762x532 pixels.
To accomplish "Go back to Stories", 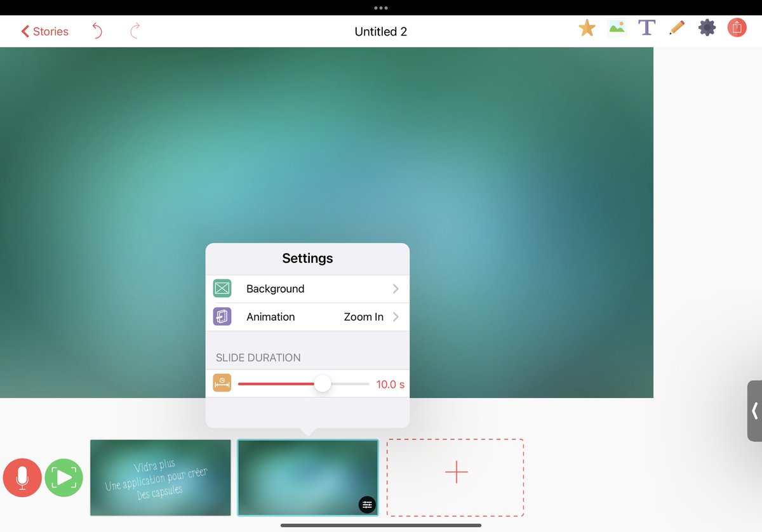I will tap(44, 31).
